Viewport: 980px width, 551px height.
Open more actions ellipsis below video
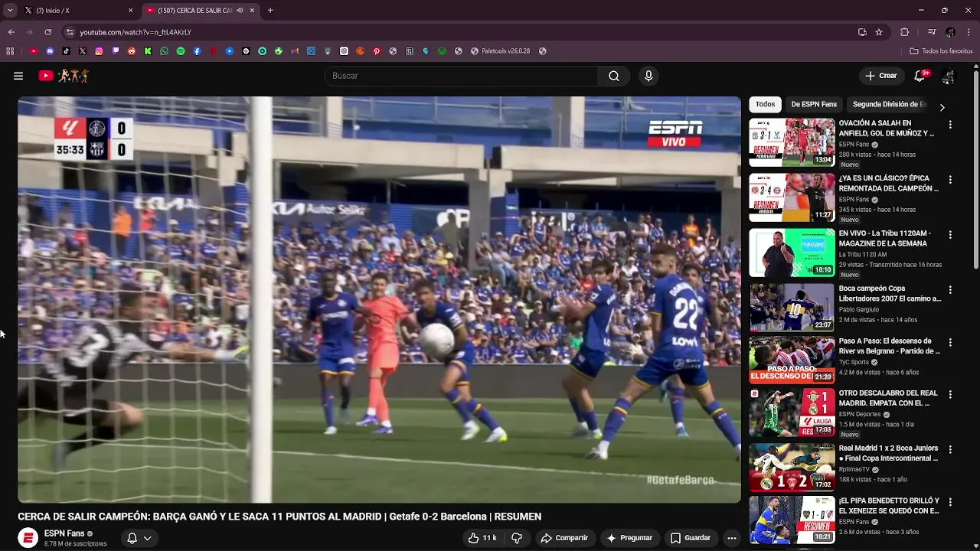click(x=732, y=538)
